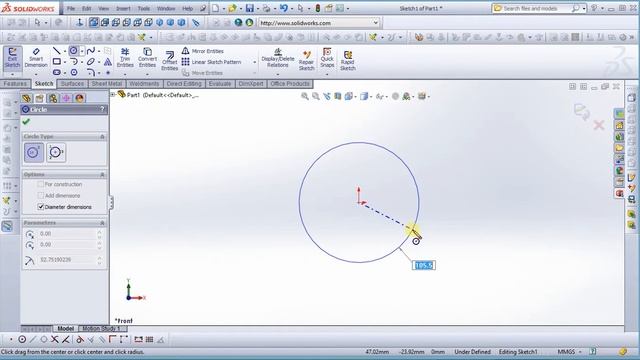Open the Circle tool dropdown arrow
The height and width of the screenshot is (360, 640).
82,51
